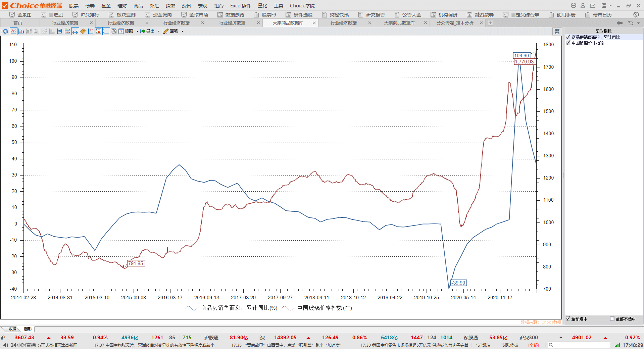This screenshot has width=644, height=349.
Task: Click the image copy icon before 标题
Action: (x=114, y=31)
